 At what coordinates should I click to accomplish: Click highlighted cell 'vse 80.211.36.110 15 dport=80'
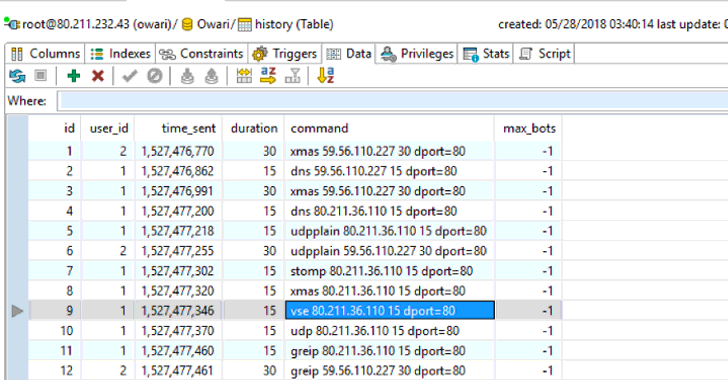(x=390, y=311)
